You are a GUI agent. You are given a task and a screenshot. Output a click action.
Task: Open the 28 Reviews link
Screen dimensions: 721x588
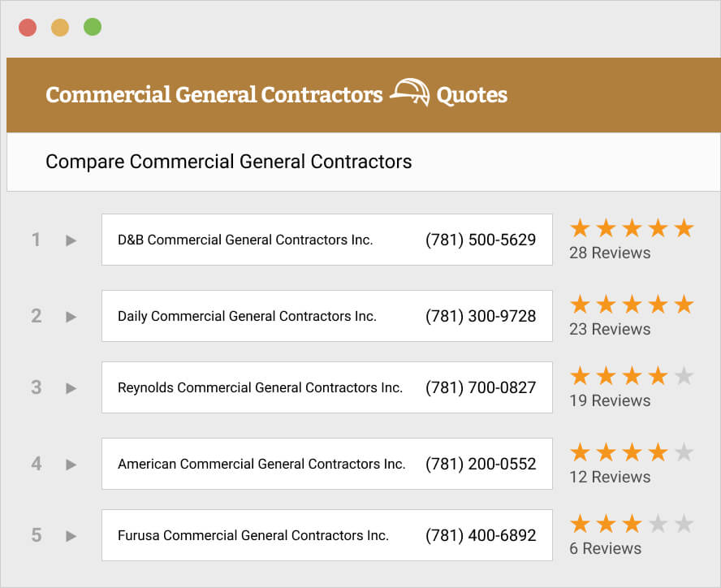click(x=610, y=253)
